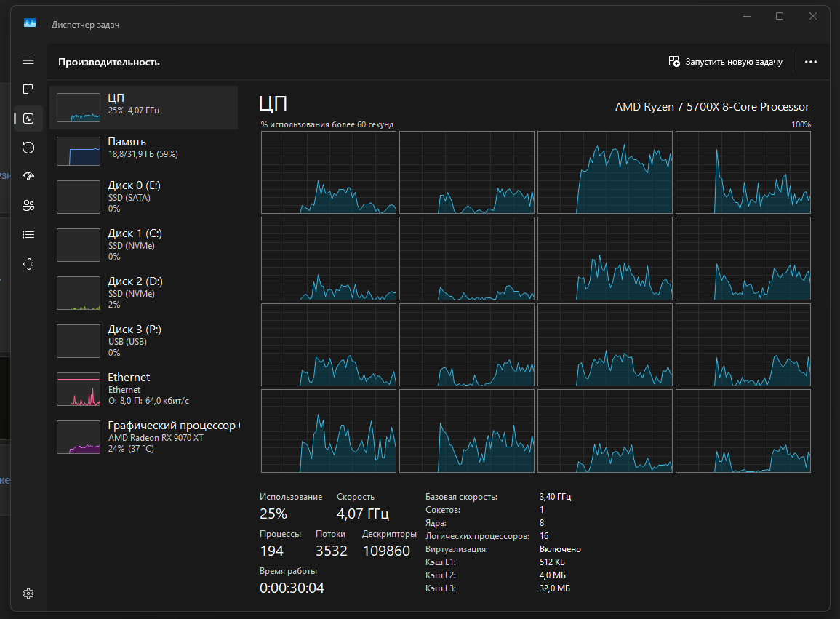The height and width of the screenshot is (619, 840).
Task: Go to the Processes page icon
Action: point(28,89)
